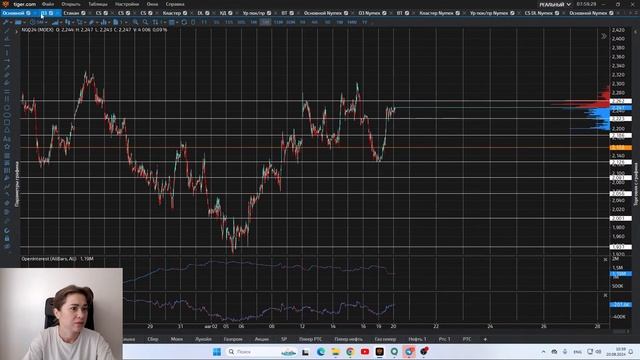This screenshot has height=360, width=640.
Task: Add a new workspace with plus button
Action: click(485, 339)
